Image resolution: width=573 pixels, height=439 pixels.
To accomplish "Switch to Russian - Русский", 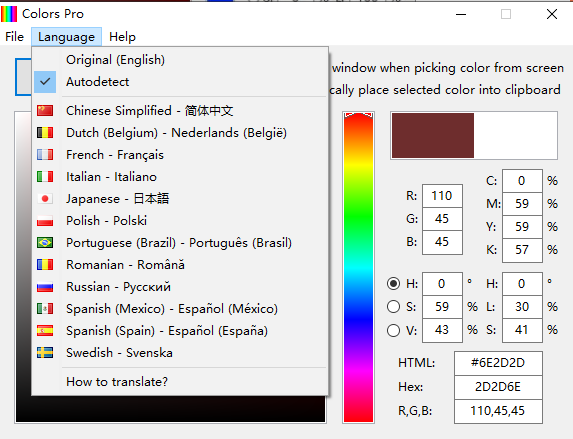I will click(x=180, y=287).
